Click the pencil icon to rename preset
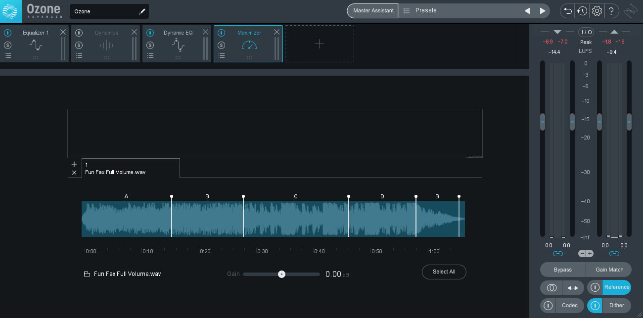The height and width of the screenshot is (318, 644). [142, 11]
